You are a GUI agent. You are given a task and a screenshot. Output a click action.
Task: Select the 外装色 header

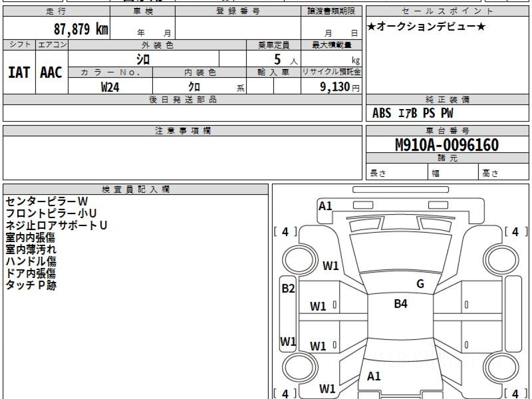click(157, 45)
